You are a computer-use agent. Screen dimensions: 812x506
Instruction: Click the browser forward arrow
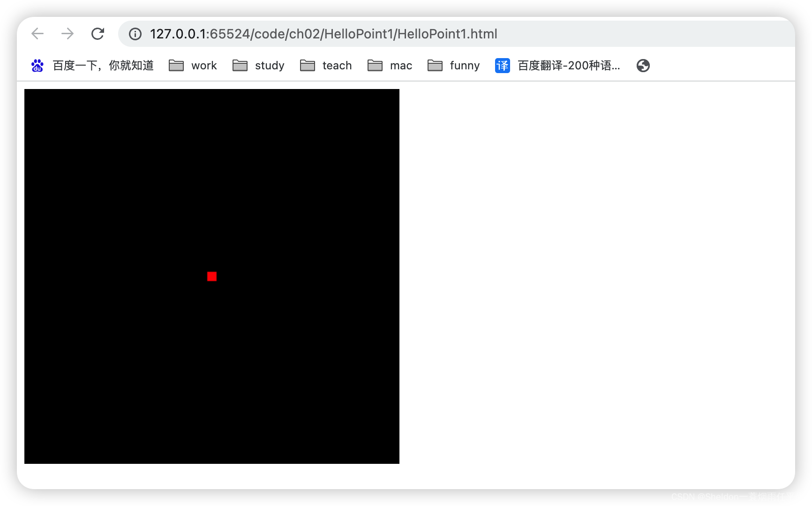[x=68, y=34]
